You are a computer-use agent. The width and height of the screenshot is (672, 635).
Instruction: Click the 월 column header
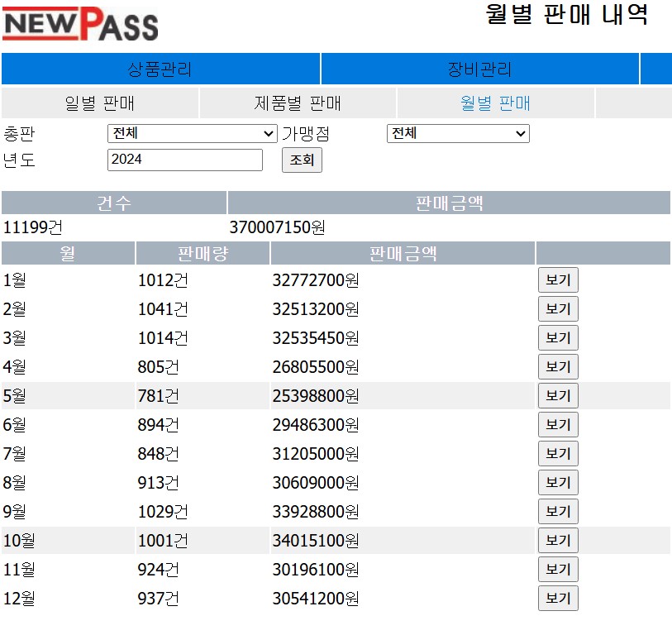click(68, 253)
